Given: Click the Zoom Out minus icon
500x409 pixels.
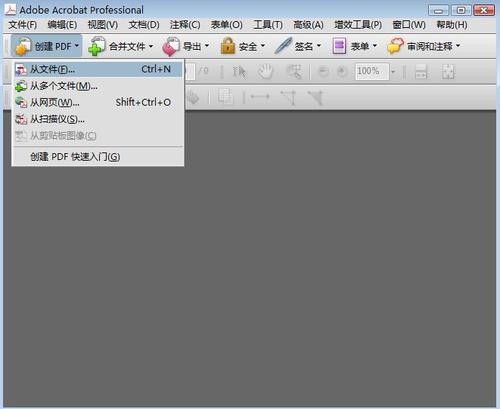Looking at the screenshot, I should click(x=323, y=72).
